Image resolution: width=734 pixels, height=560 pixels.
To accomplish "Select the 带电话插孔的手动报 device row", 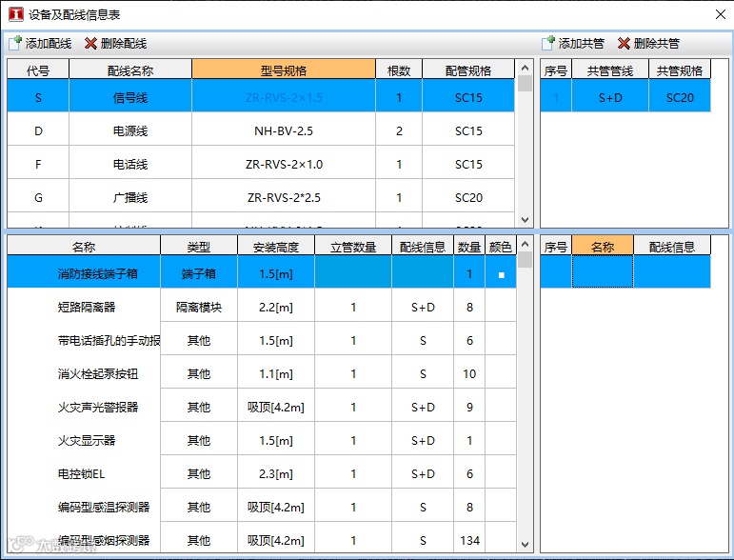I will 262,338.
